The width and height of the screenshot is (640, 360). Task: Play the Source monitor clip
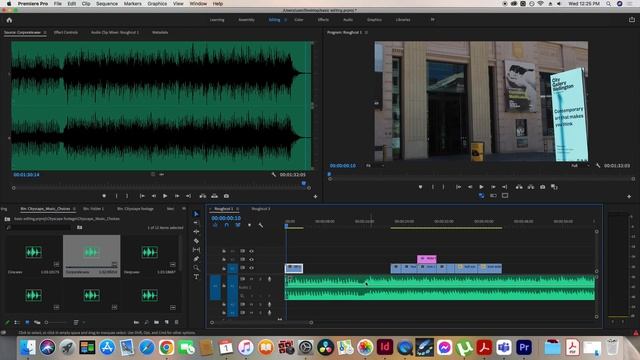(x=165, y=196)
